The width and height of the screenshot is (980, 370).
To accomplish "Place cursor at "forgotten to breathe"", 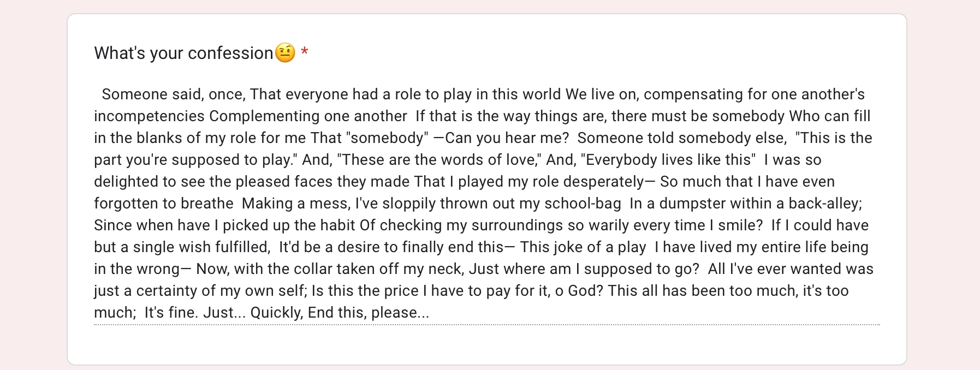I will 164,204.
